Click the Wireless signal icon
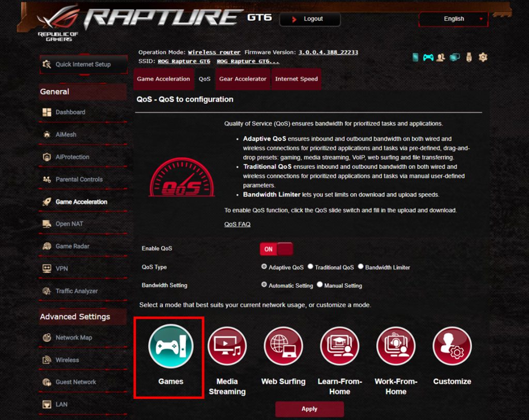The image size is (529, 420). click(47, 360)
